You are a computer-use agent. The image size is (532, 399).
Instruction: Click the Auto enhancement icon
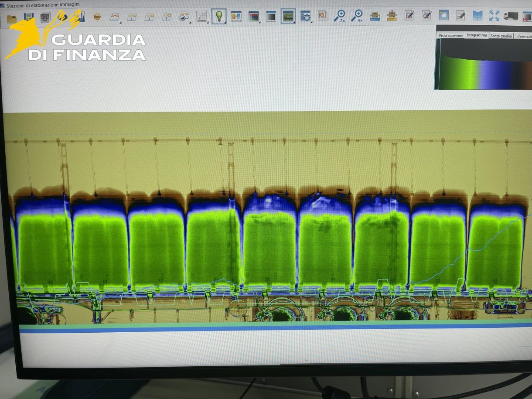point(97,17)
